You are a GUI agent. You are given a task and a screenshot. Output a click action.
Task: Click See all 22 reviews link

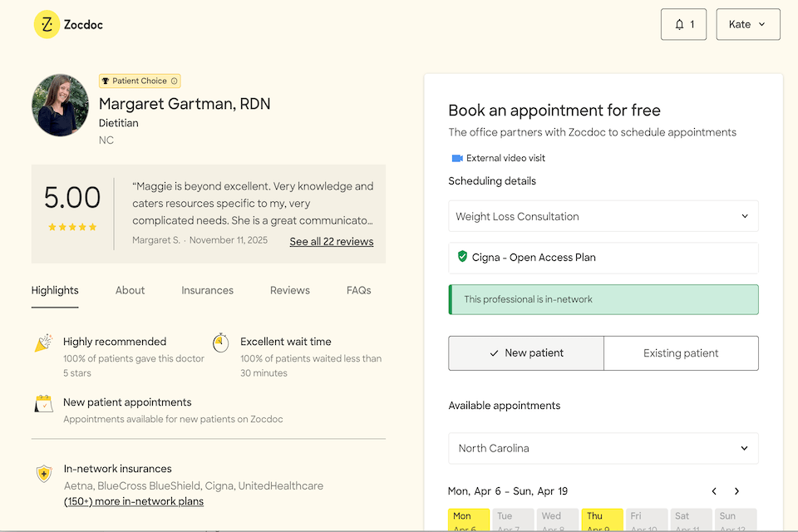pos(331,242)
